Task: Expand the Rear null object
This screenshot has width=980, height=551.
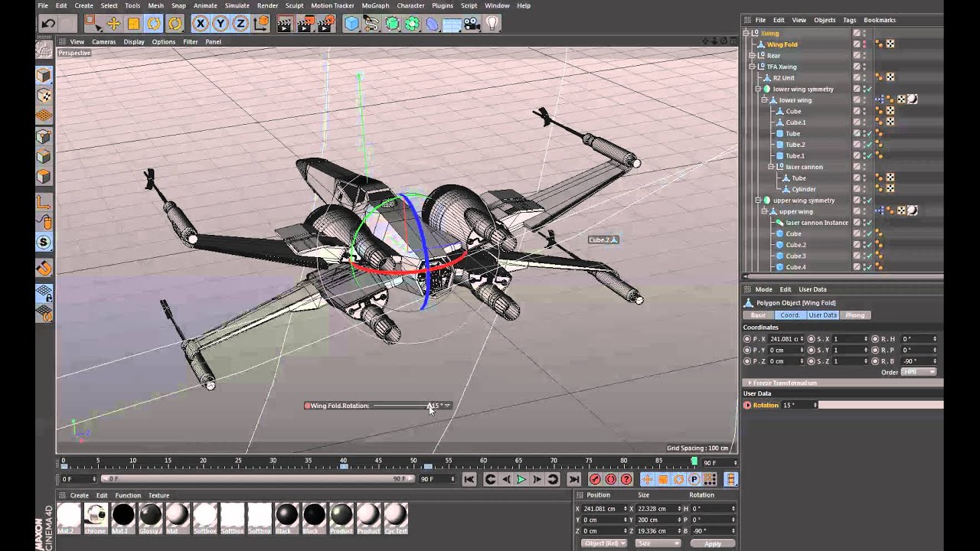Action: click(x=752, y=56)
